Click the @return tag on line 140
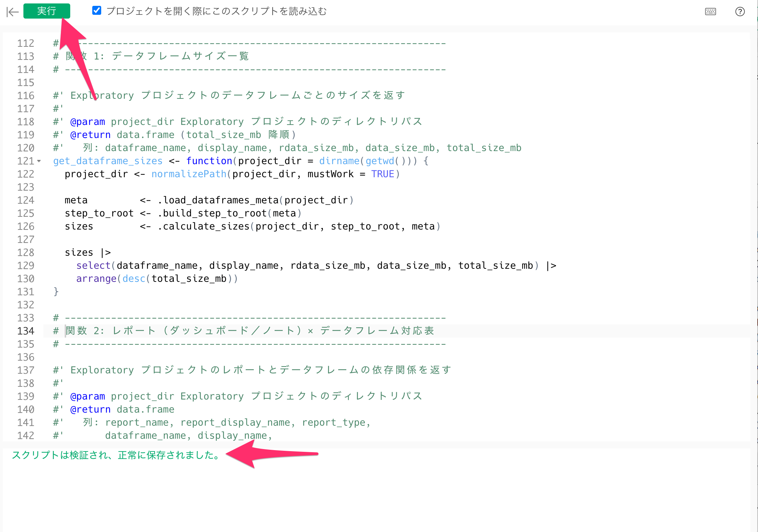The image size is (758, 532). pos(90,409)
